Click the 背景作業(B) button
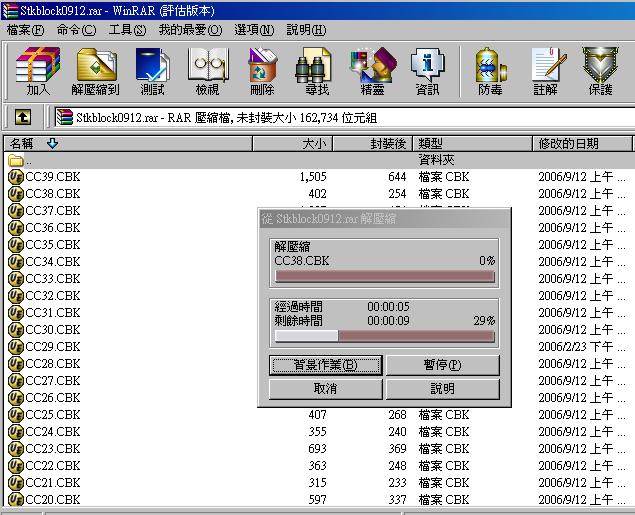This screenshot has height=515, width=635. coord(326,365)
